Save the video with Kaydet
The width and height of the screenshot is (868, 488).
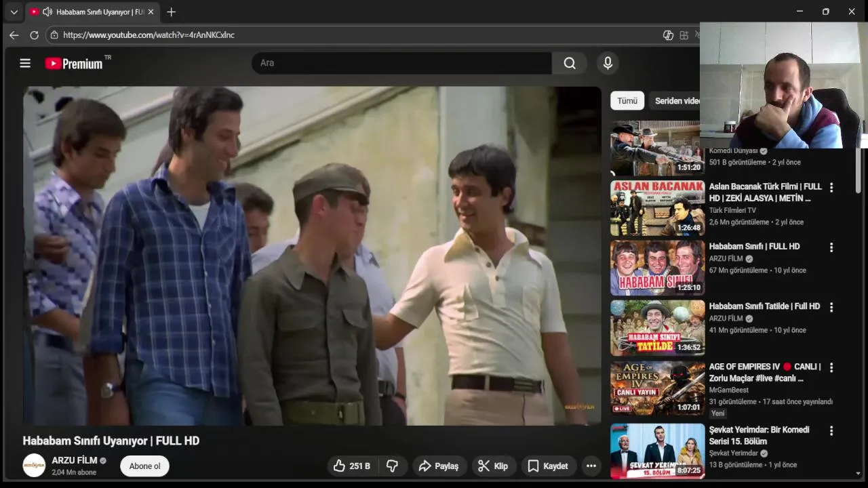pos(548,466)
